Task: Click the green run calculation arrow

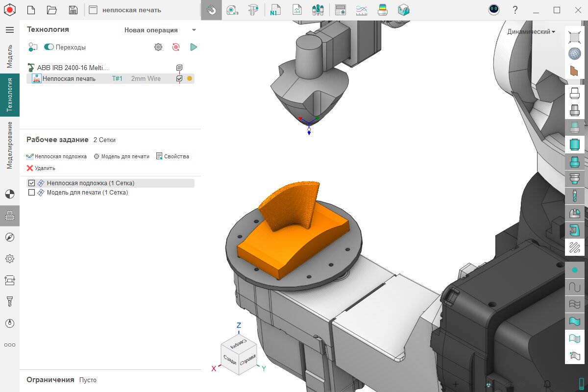Action: [194, 47]
